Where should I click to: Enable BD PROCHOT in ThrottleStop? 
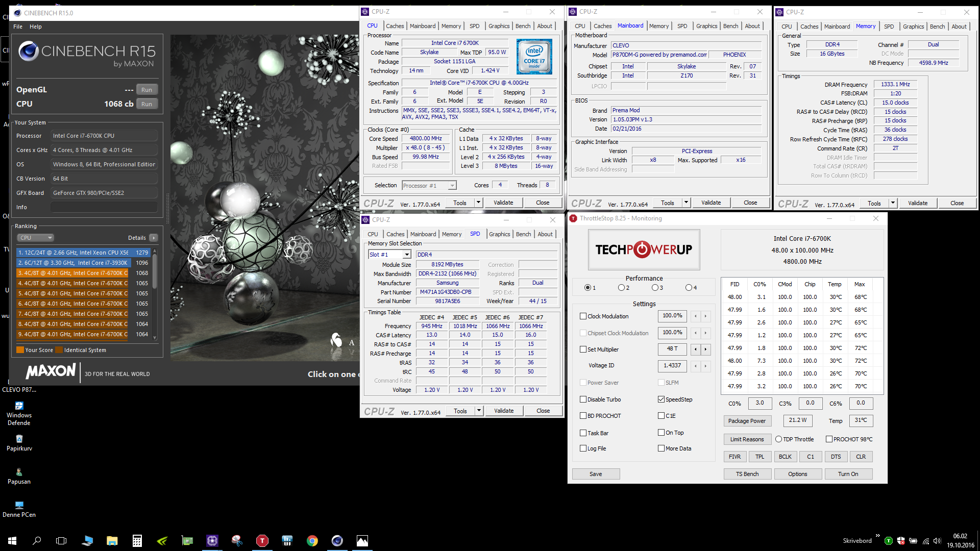pyautogui.click(x=583, y=415)
